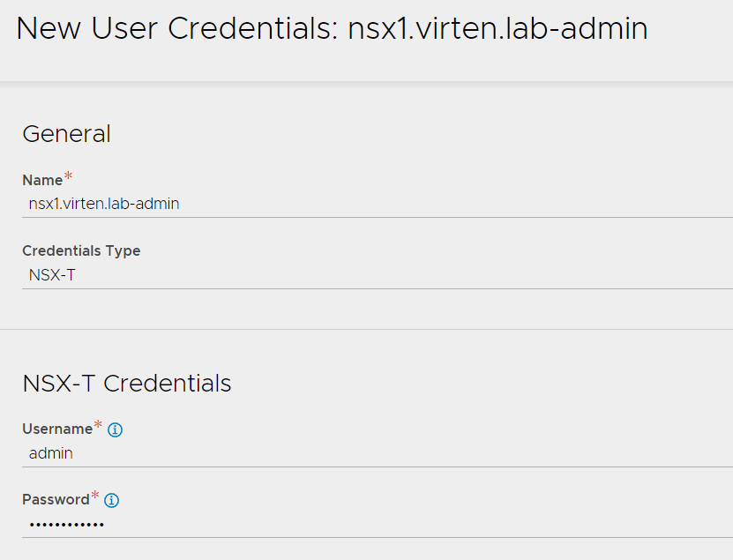Click the Name field label

click(42, 181)
